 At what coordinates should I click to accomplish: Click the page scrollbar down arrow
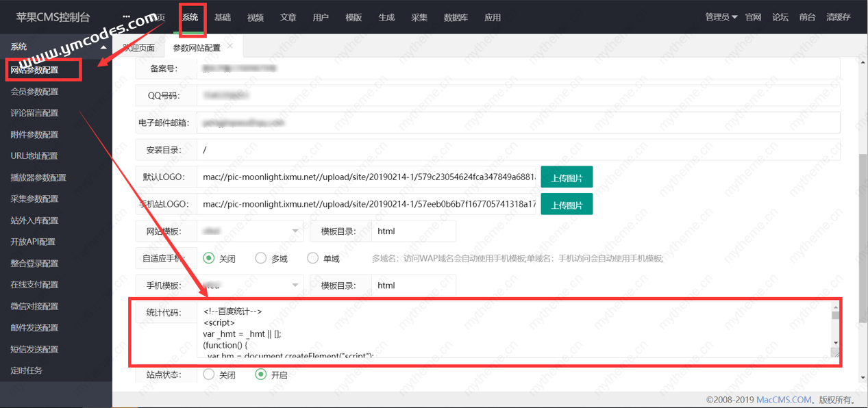[x=862, y=377]
